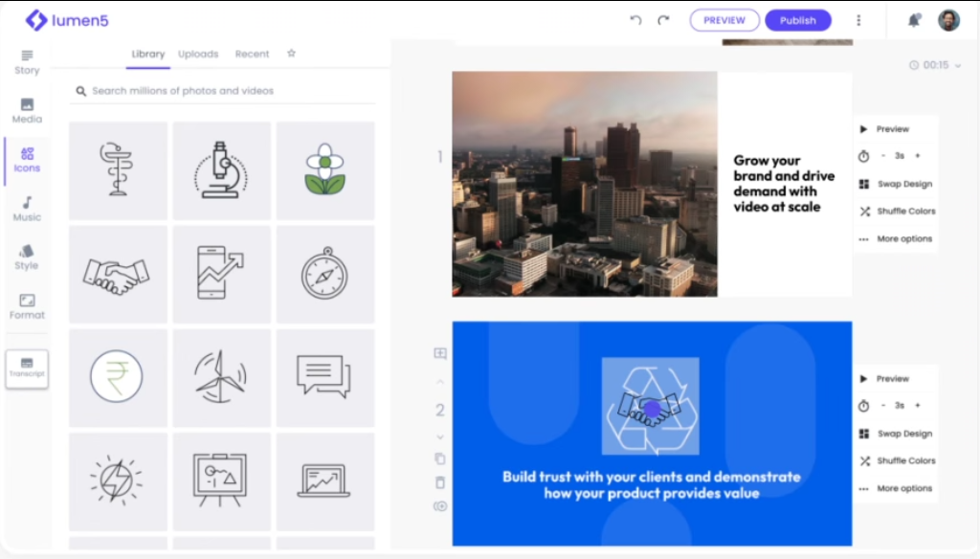Decrease scene 1 duration
The height and width of the screenshot is (559, 980).
pos(883,156)
